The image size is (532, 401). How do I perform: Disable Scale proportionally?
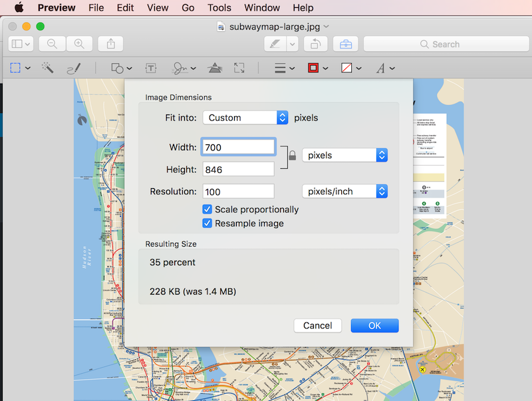[207, 209]
